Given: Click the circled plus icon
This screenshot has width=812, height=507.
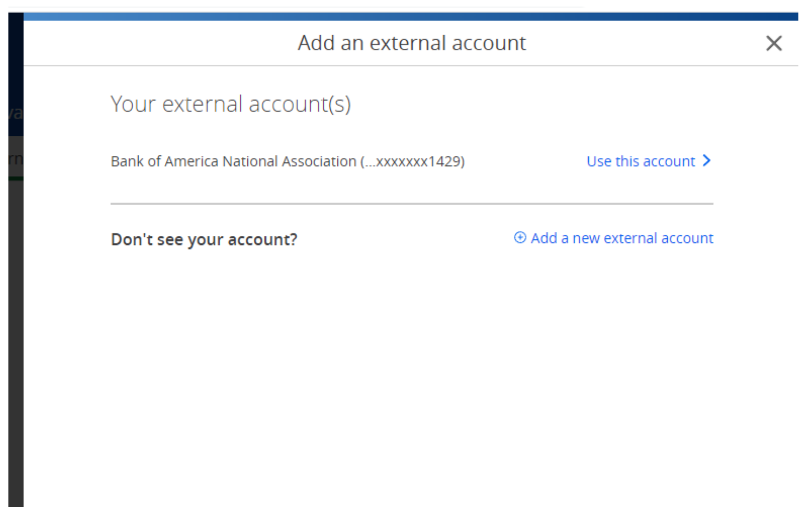Looking at the screenshot, I should point(520,237).
